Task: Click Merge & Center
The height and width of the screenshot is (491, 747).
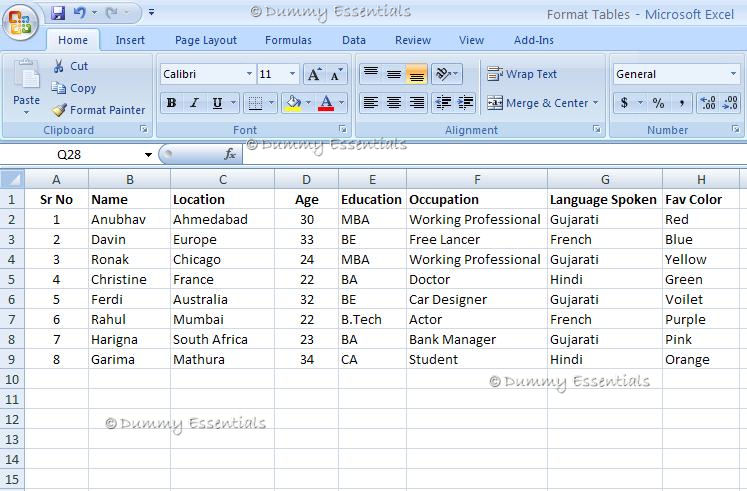Action: click(x=537, y=103)
